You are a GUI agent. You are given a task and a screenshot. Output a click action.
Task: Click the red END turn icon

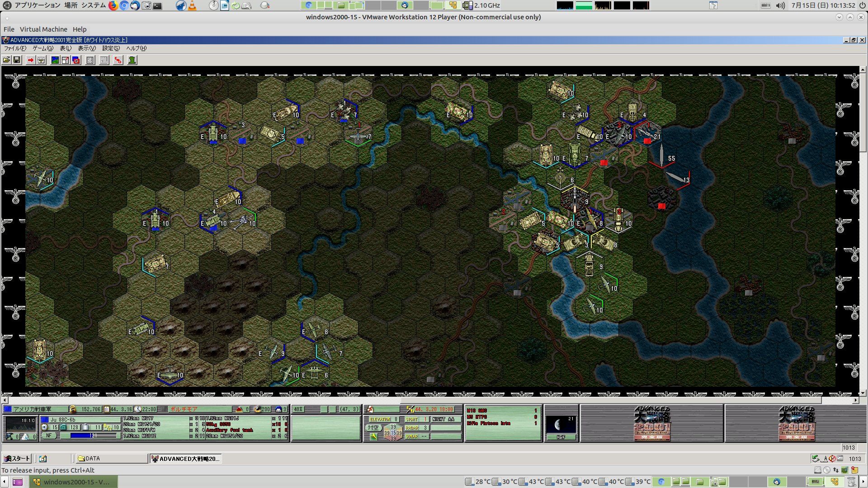pyautogui.click(x=118, y=60)
